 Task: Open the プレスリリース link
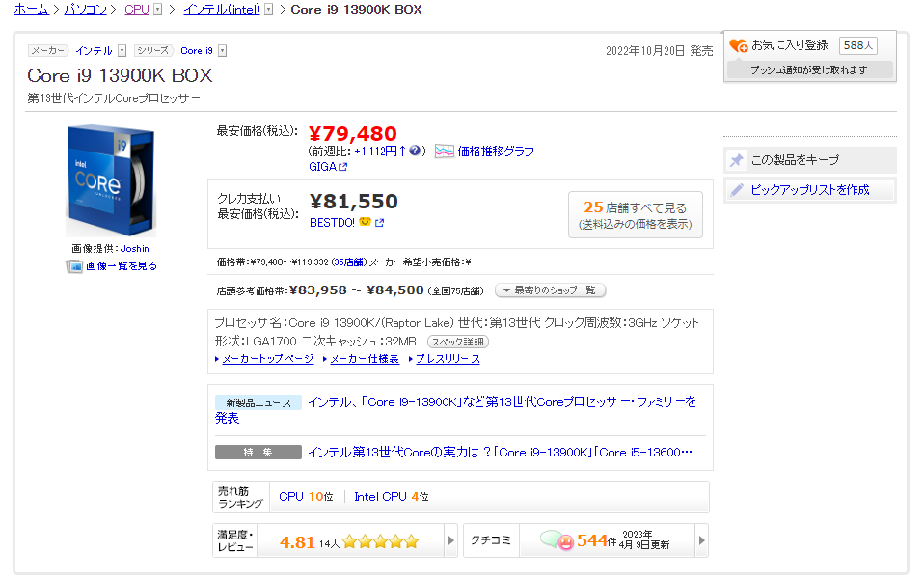(448, 359)
